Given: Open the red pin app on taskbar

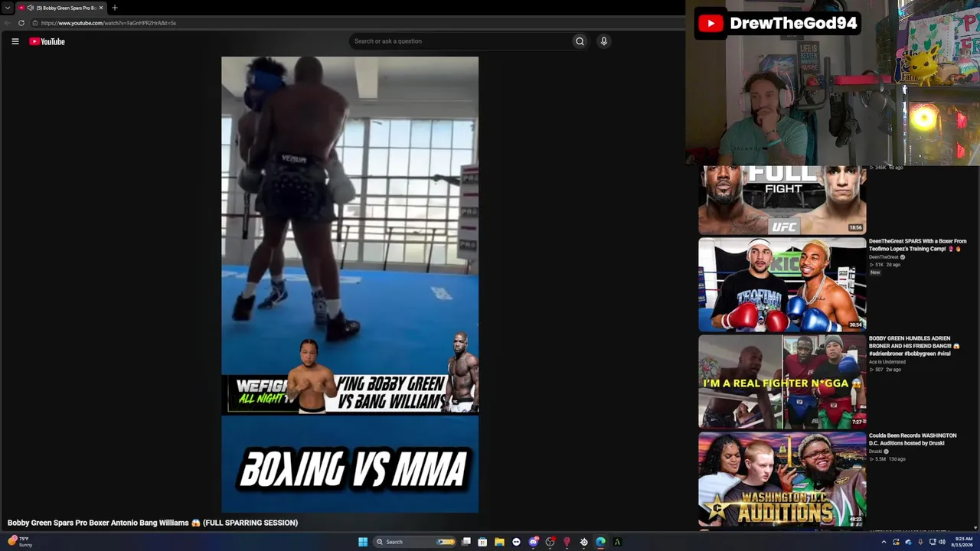Looking at the screenshot, I should point(567,542).
